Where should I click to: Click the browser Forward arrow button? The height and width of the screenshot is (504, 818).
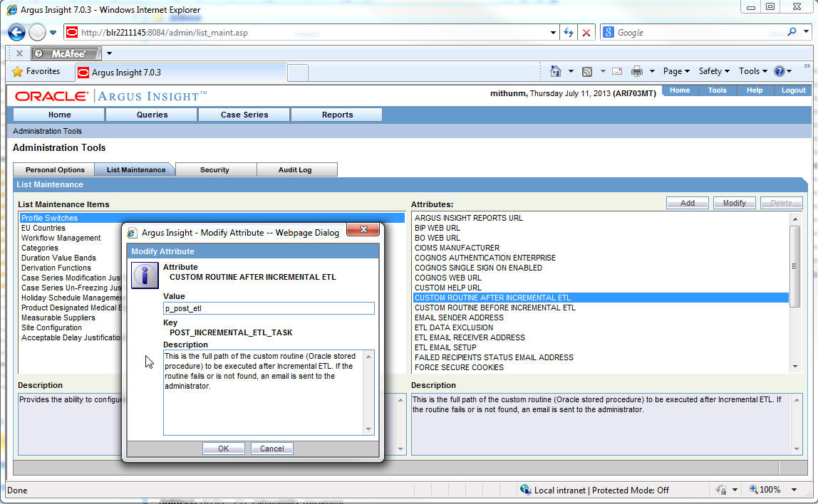(37, 32)
